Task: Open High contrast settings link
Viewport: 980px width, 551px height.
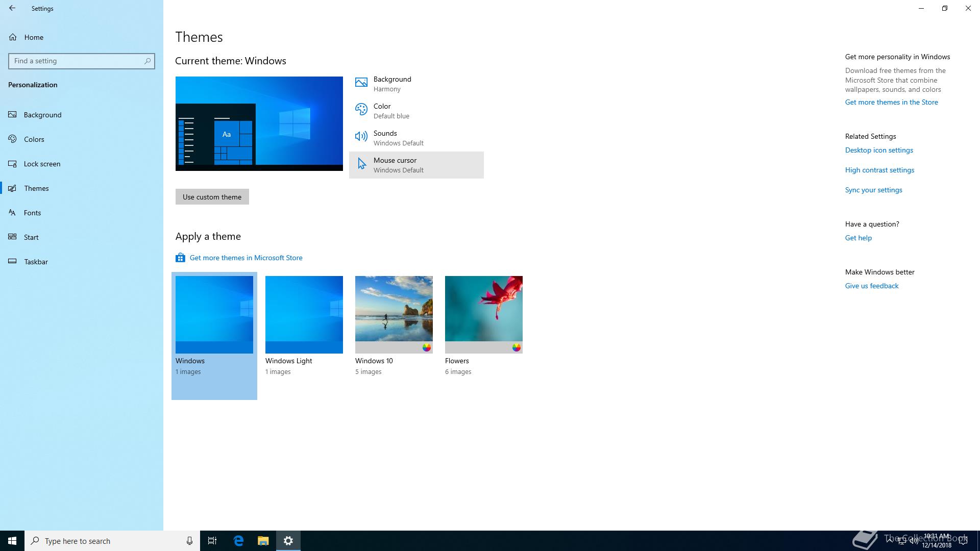Action: [879, 170]
